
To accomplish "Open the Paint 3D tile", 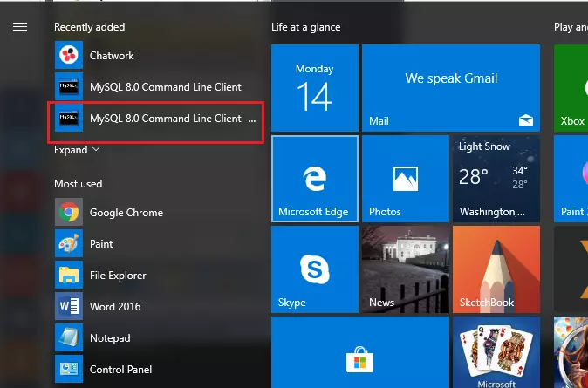I will tap(571, 179).
